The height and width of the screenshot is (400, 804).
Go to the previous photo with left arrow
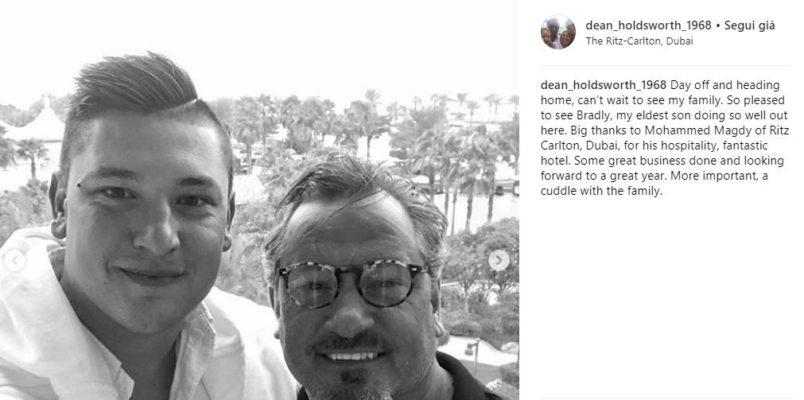click(14, 261)
